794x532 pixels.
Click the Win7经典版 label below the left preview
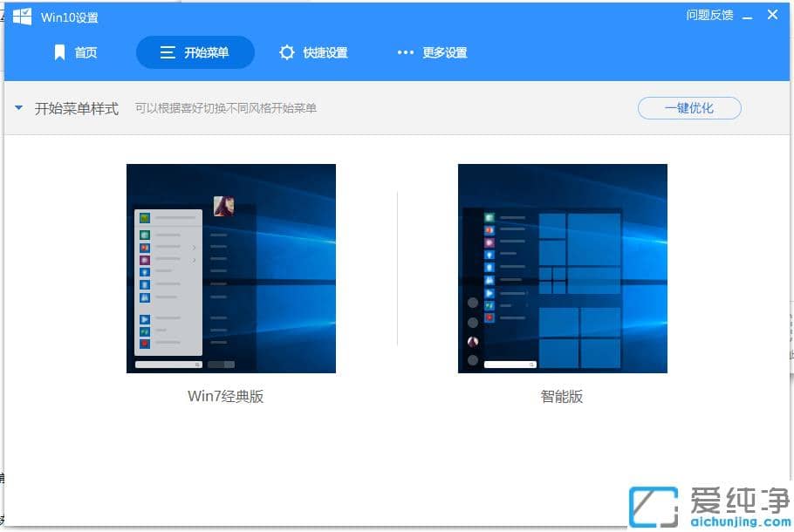coord(225,396)
